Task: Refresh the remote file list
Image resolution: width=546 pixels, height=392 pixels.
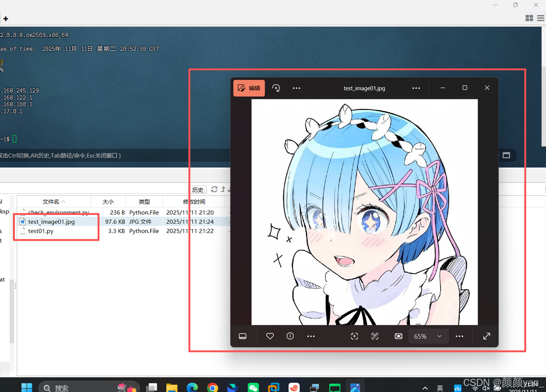Action: coord(214,190)
